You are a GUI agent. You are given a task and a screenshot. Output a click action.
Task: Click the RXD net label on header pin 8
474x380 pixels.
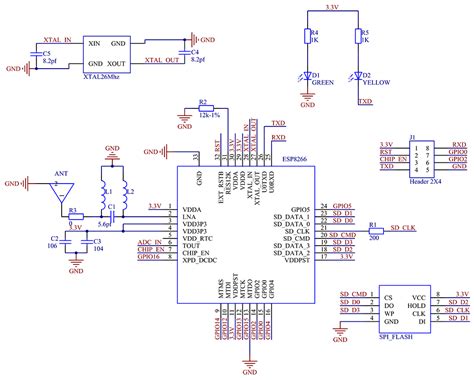[x=459, y=145]
